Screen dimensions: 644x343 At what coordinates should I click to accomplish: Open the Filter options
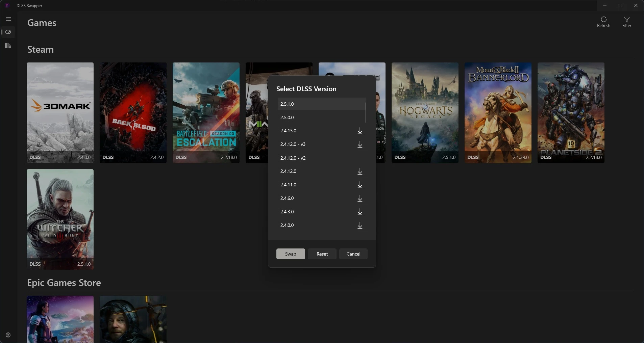coord(627,22)
